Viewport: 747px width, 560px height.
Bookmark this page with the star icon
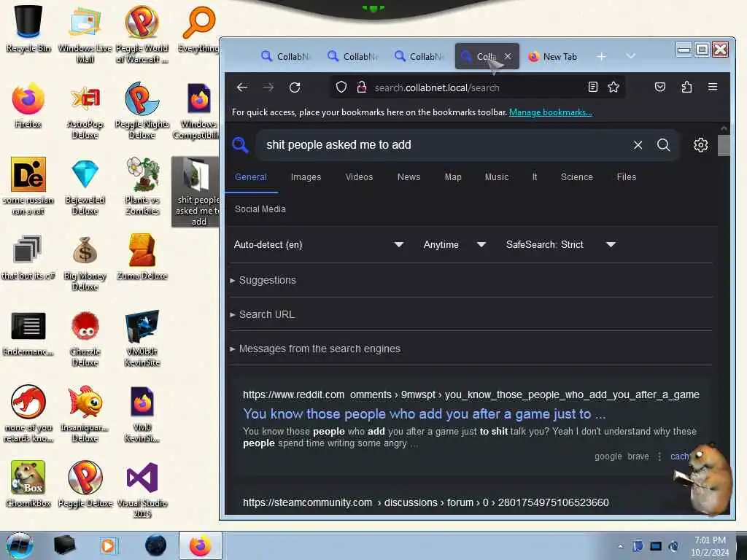tap(614, 87)
